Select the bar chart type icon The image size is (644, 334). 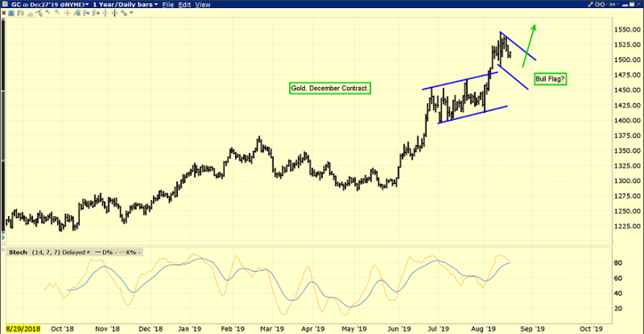click(x=20, y=13)
